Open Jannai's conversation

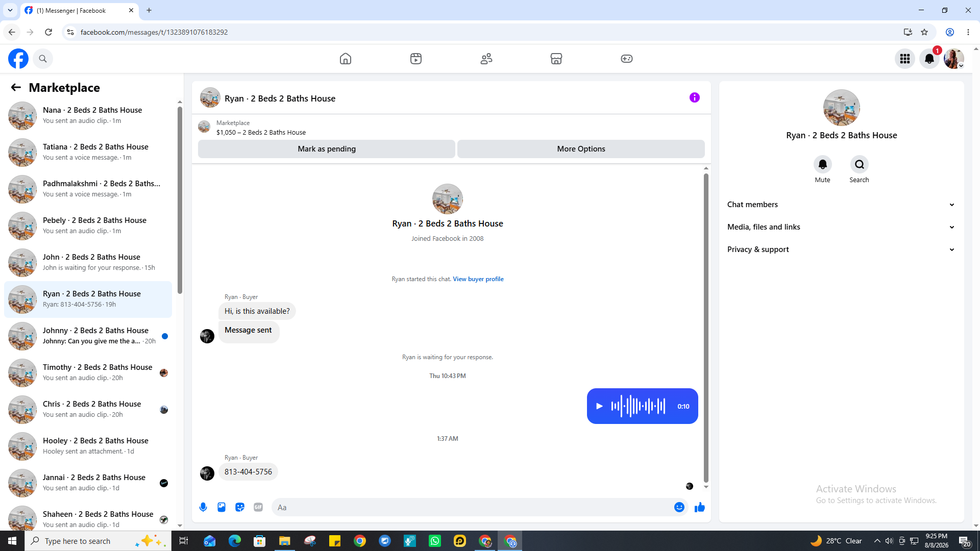[x=88, y=483]
